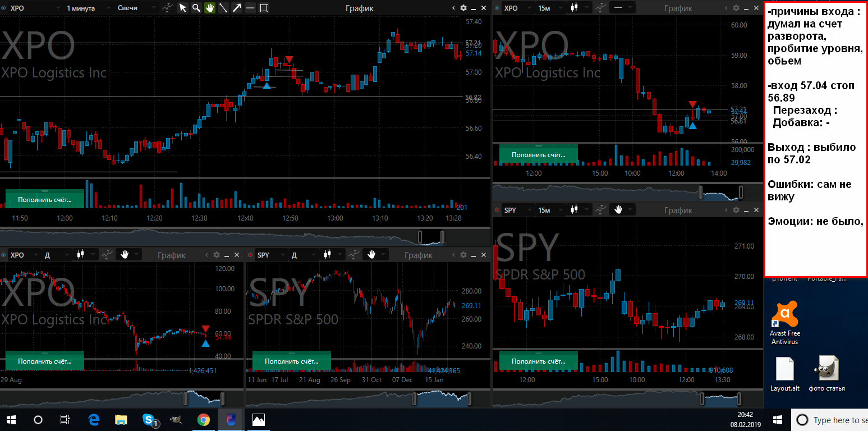The height and width of the screenshot is (431, 868).
Task: Click right handle of 1-minute chart range slider
Action: (x=443, y=236)
